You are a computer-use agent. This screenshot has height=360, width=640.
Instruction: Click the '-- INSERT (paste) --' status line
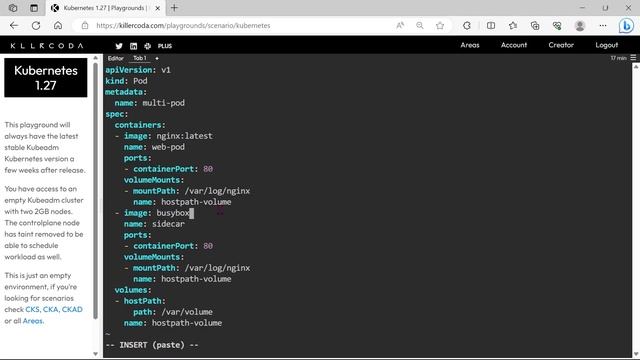(152, 345)
